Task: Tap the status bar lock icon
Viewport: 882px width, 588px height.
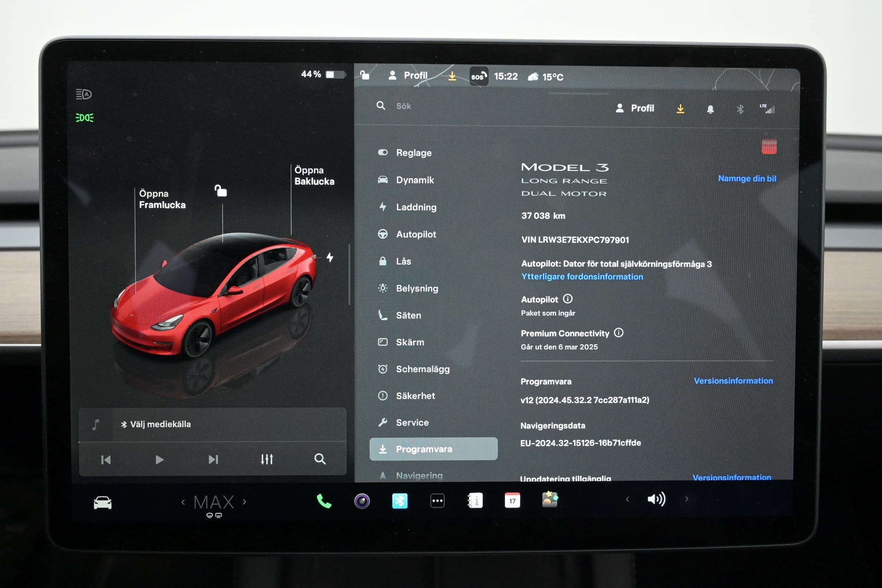Action: pyautogui.click(x=364, y=75)
